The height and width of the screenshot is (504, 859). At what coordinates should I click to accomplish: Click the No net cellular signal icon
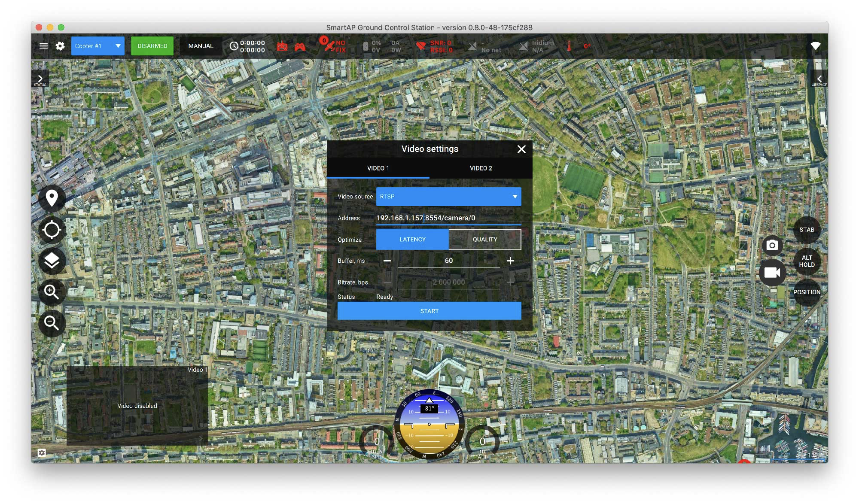pos(472,46)
